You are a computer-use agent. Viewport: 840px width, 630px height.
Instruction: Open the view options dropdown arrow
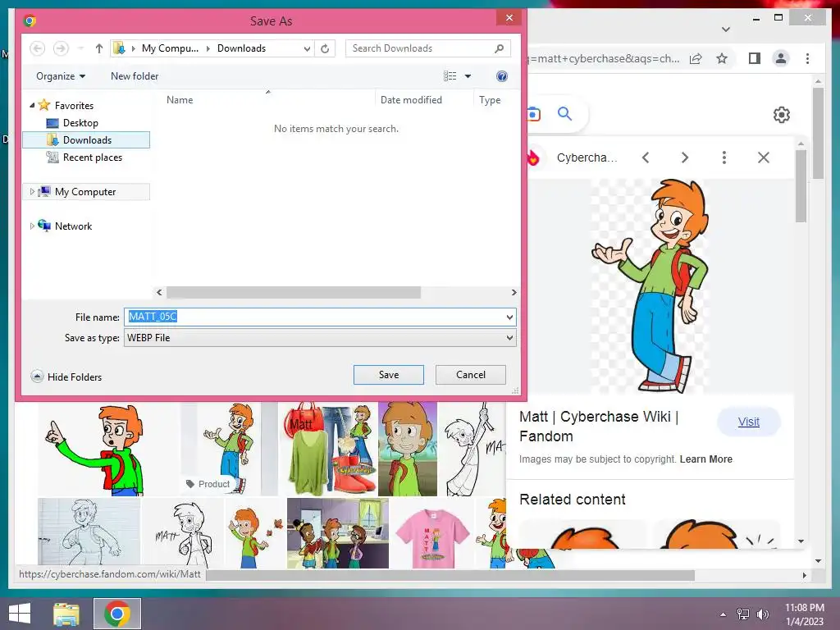click(468, 76)
